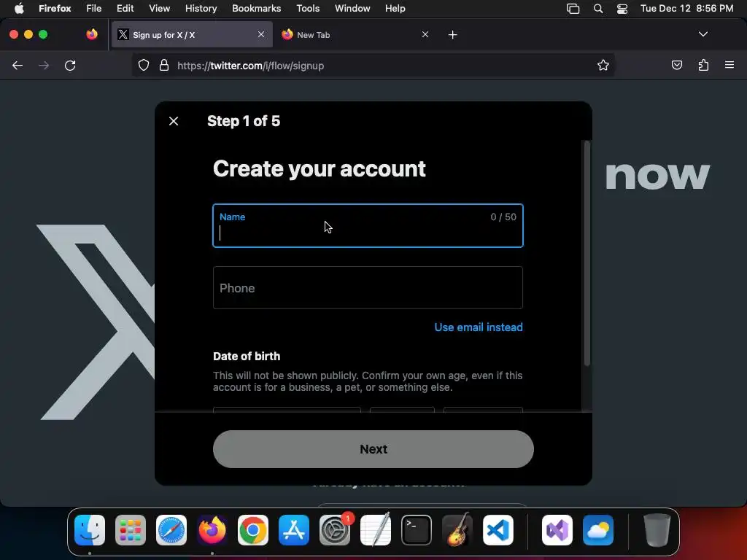Open Visual Studio purple icon in Dock
747x560 pixels.
(557, 530)
